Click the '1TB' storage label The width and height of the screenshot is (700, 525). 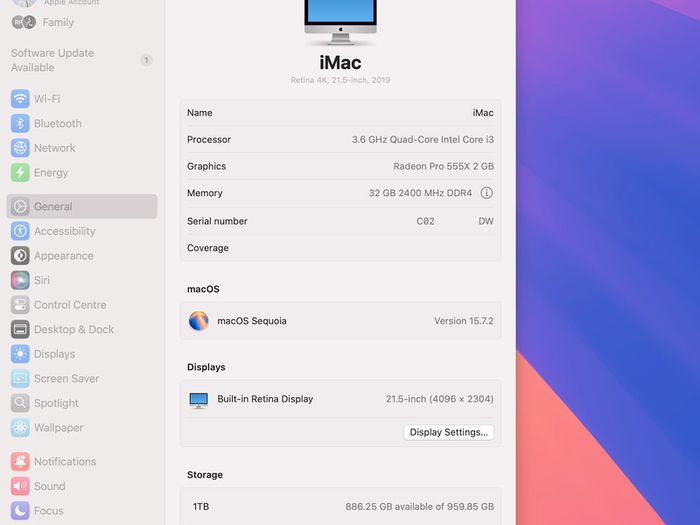[x=201, y=506]
